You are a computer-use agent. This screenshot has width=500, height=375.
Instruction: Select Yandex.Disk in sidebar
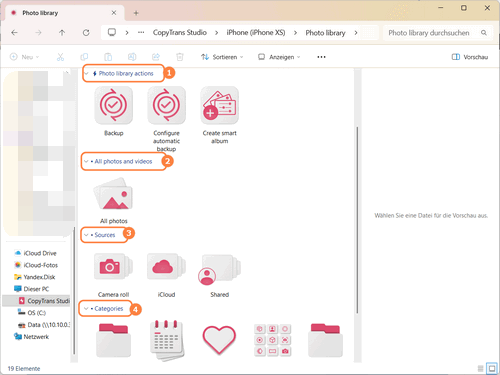click(35, 277)
